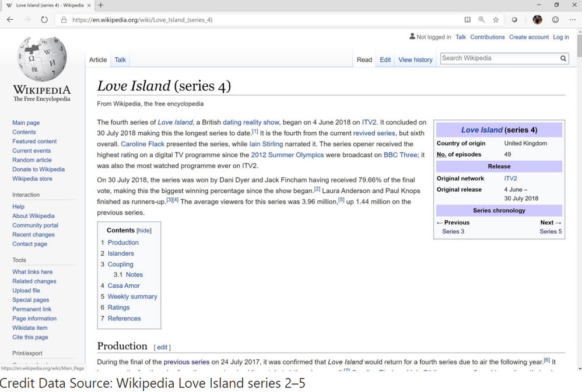Click What links here tool
The height and width of the screenshot is (392, 582).
pyautogui.click(x=32, y=272)
